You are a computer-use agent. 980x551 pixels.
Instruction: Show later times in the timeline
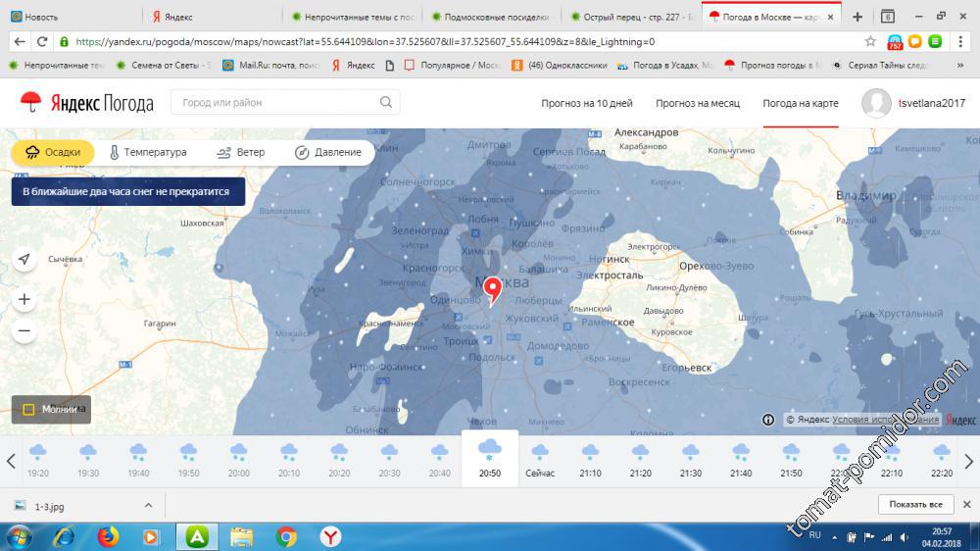pos(969,462)
